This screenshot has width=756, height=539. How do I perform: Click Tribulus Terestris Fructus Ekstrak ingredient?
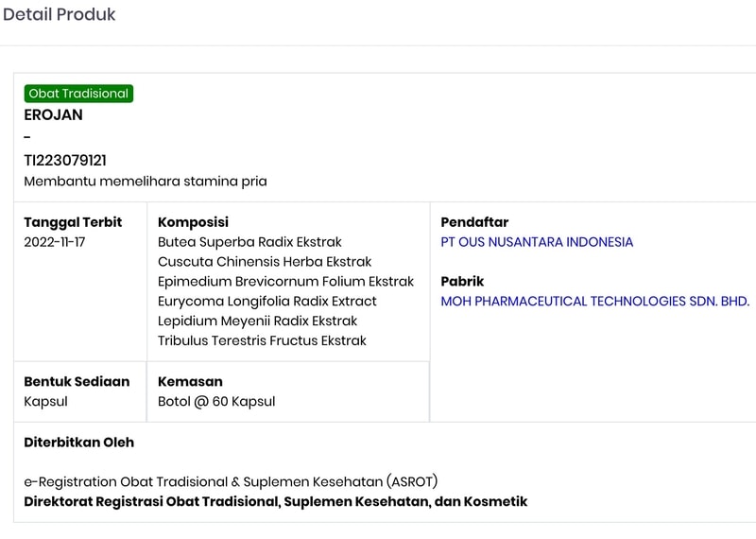262,341
